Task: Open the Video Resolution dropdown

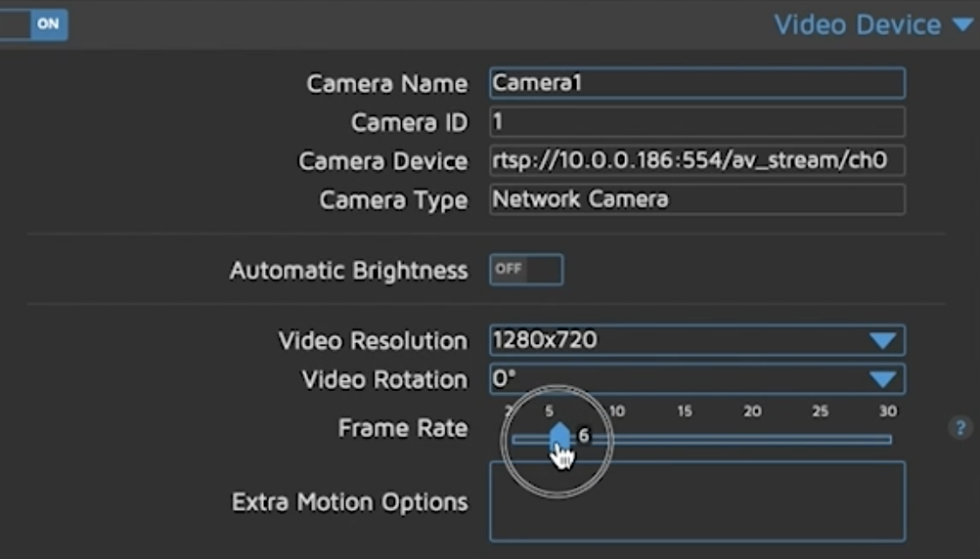Action: 697,340
